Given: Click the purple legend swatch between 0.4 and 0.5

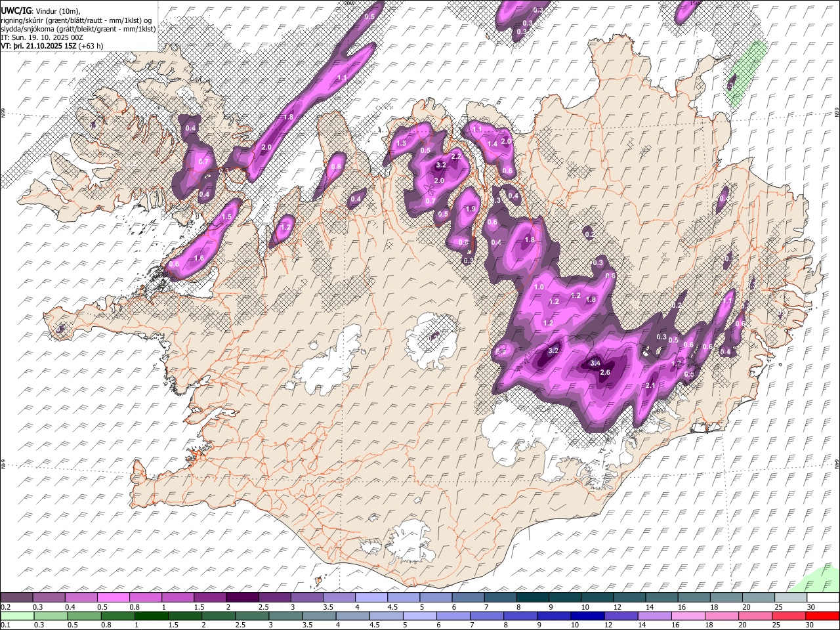Looking at the screenshot, I should point(81,597).
